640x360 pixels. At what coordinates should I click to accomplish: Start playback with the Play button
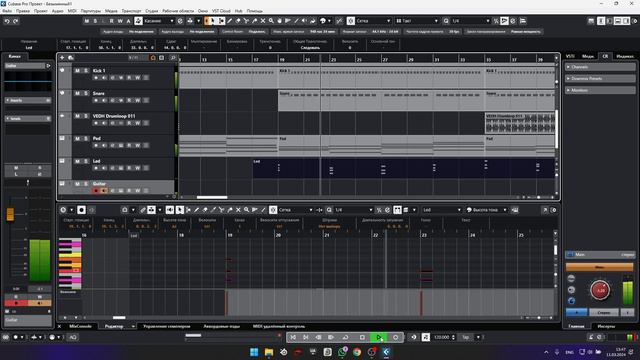coord(379,337)
